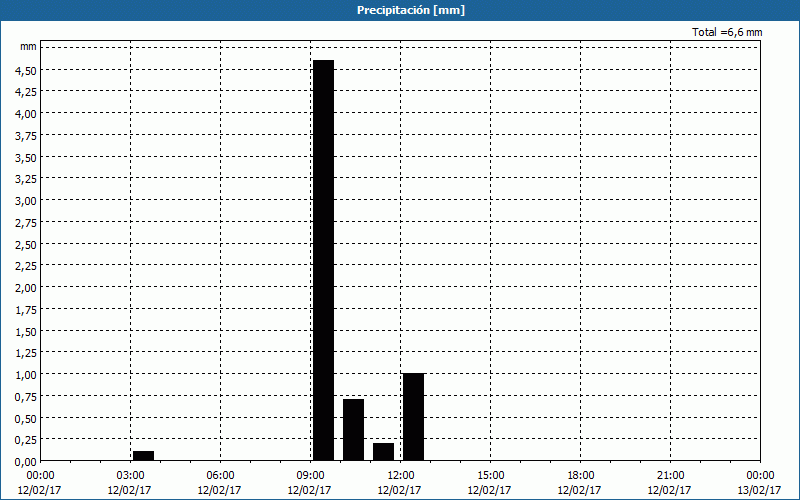Select the tallest bar after 09:00
Image resolution: width=800 pixels, height=500 pixels.
point(323,260)
